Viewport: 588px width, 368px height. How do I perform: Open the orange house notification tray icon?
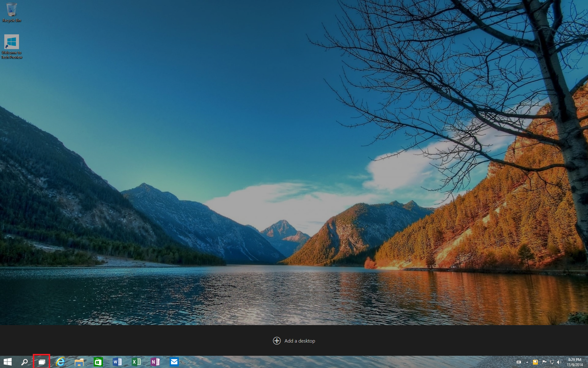click(535, 362)
